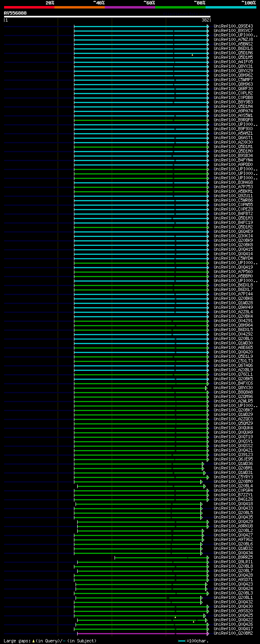
Task: Select label UniRef100_Q9ZU11
Action: [x=233, y=196]
